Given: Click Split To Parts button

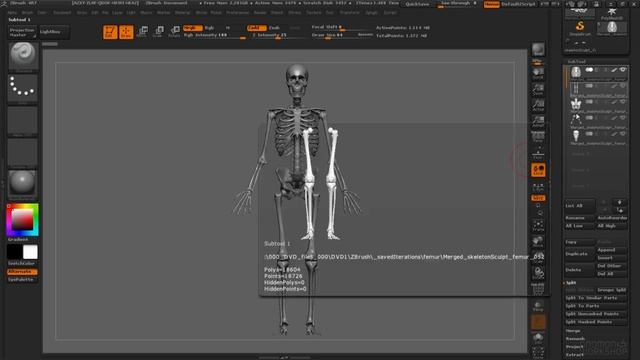Looking at the screenshot, I should pos(596,306).
